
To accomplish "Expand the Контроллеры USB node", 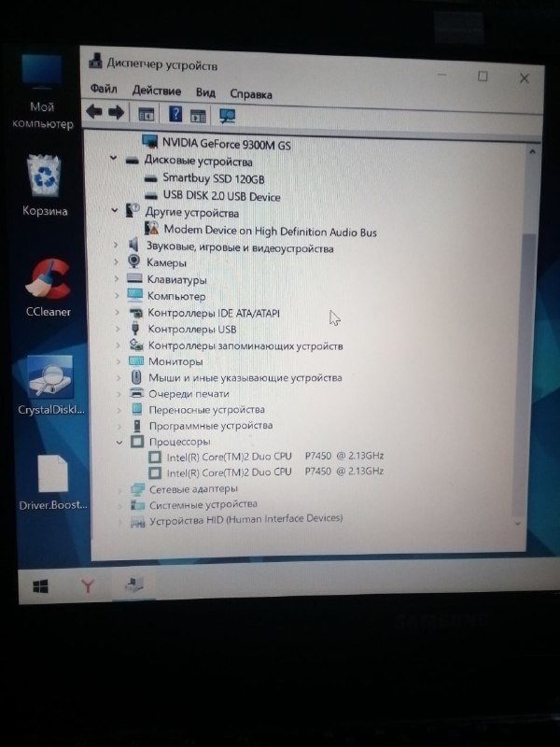I will [x=118, y=329].
